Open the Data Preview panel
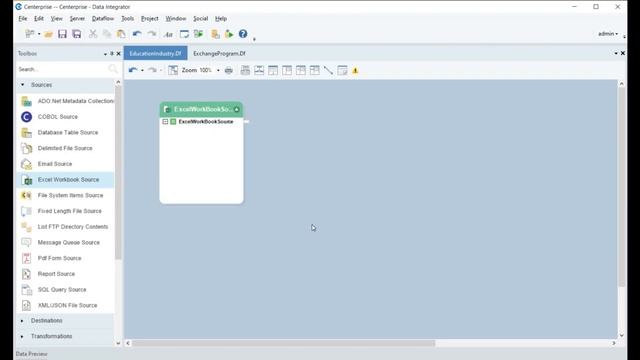 point(31,354)
